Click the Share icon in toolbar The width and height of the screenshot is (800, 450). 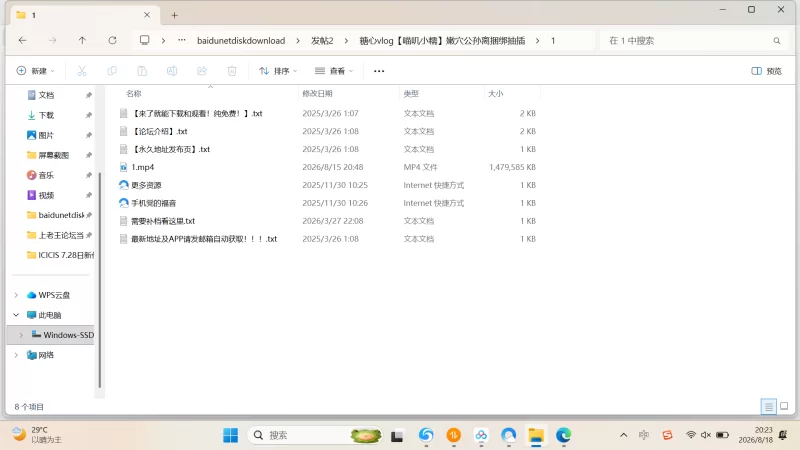[202, 71]
